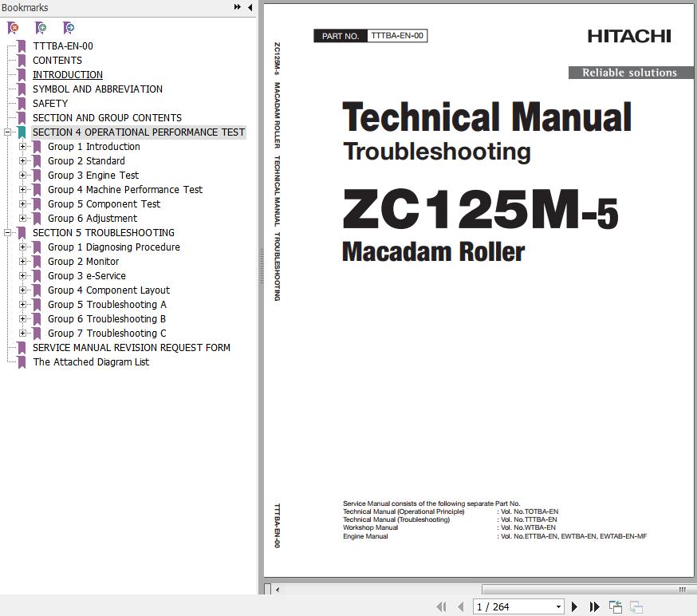Select Group 7 Troubleshooting C text
Image resolution: width=697 pixels, height=616 pixels.
107,333
